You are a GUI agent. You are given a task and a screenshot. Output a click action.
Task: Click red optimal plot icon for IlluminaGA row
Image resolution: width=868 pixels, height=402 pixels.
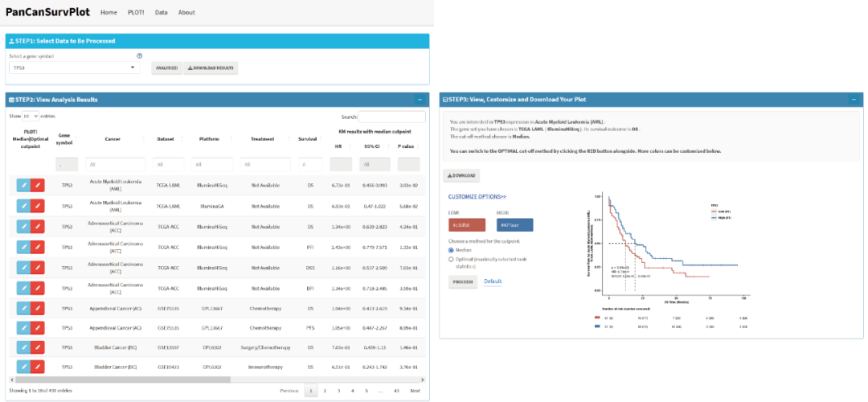38,206
